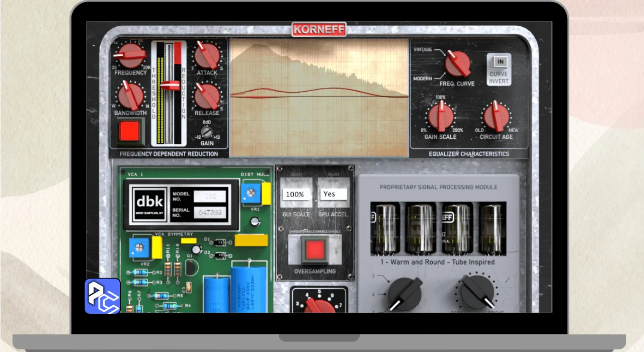Image resolution: width=644 pixels, height=352 pixels.
Task: Click "1 - Warm and Round - Tube Inspired" text
Action: tap(438, 262)
